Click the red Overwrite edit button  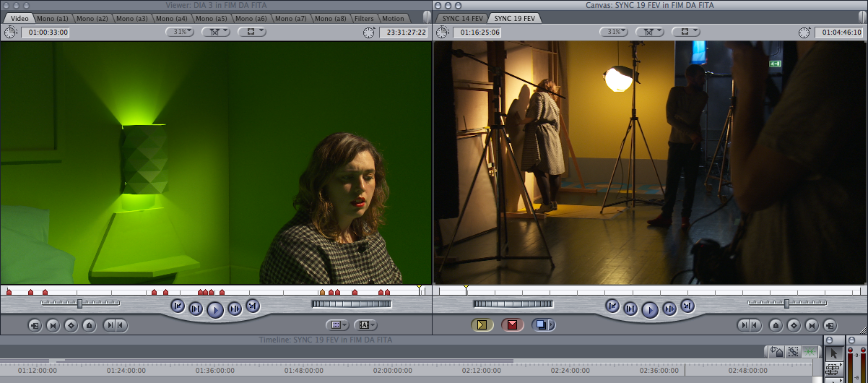[513, 325]
